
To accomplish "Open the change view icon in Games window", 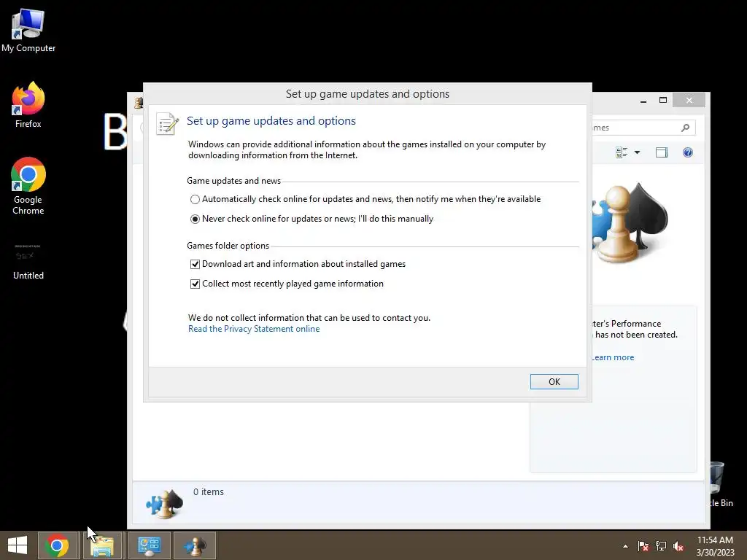I will tap(622, 152).
